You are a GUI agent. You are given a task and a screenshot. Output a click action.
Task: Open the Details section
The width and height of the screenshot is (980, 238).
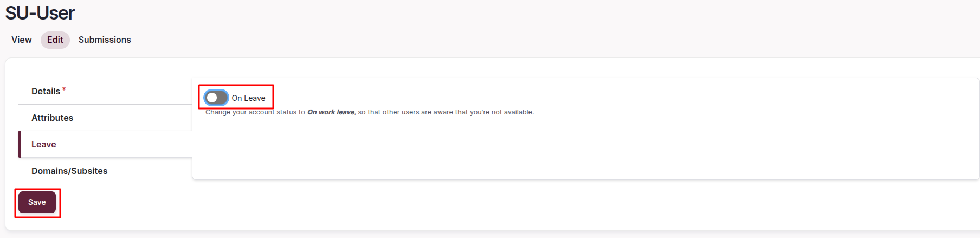46,91
